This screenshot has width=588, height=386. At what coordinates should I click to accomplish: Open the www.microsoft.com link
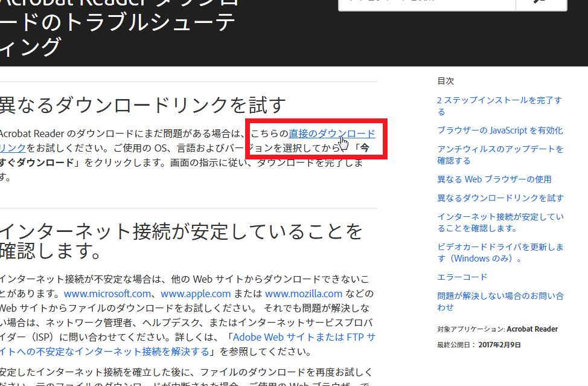coord(107,294)
